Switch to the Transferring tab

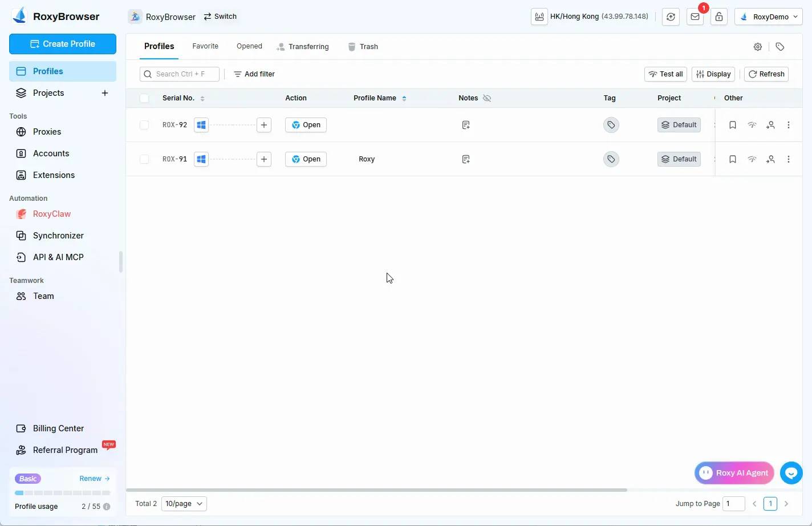coord(303,47)
